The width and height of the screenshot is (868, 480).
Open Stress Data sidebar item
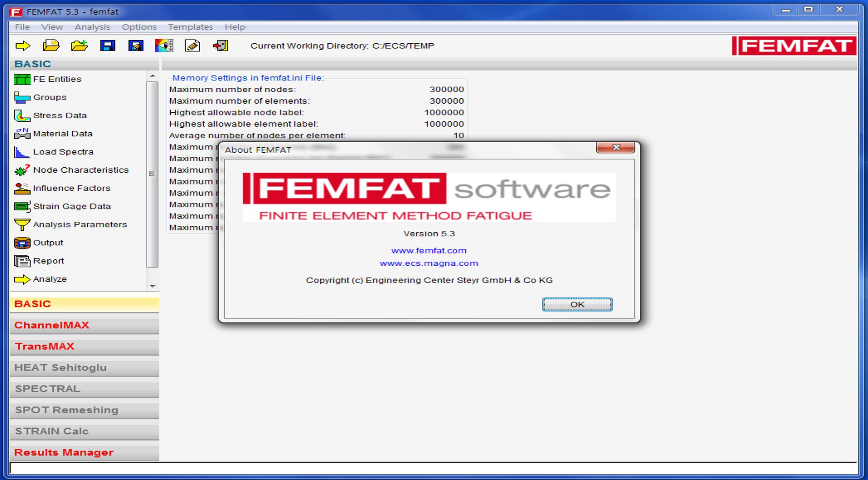click(51, 116)
